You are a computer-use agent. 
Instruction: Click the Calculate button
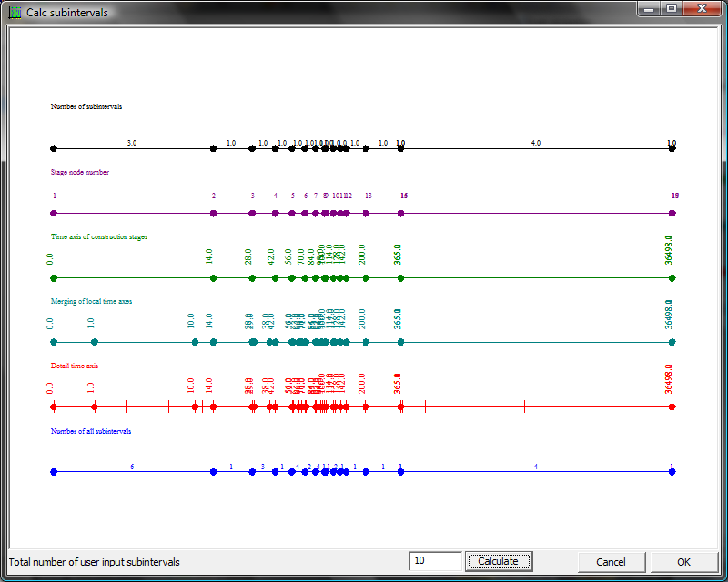498,561
